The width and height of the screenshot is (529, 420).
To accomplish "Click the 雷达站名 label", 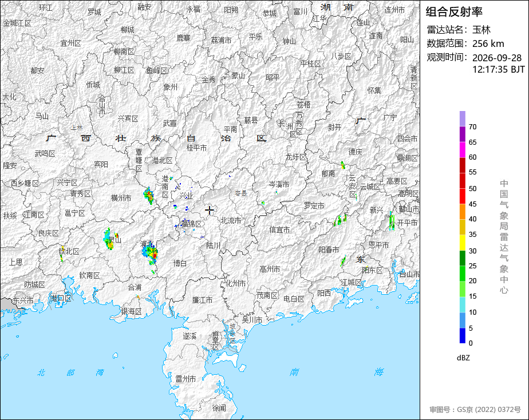I will (444, 30).
